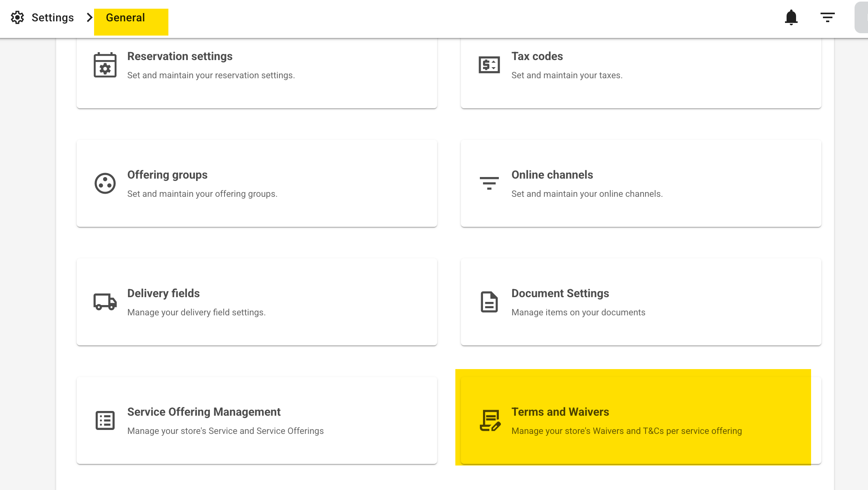Image resolution: width=868 pixels, height=490 pixels.
Task: Click the Service Offering Management list icon
Action: click(105, 420)
